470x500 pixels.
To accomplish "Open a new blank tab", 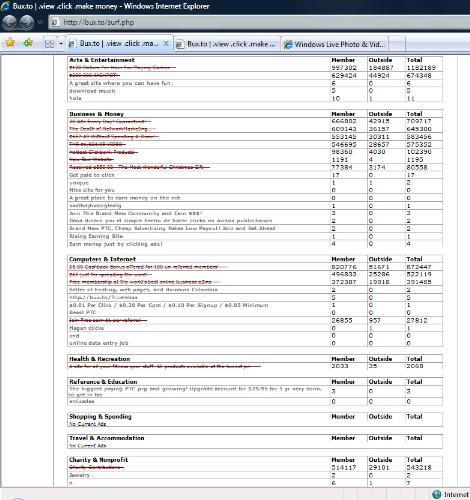I will pos(397,44).
